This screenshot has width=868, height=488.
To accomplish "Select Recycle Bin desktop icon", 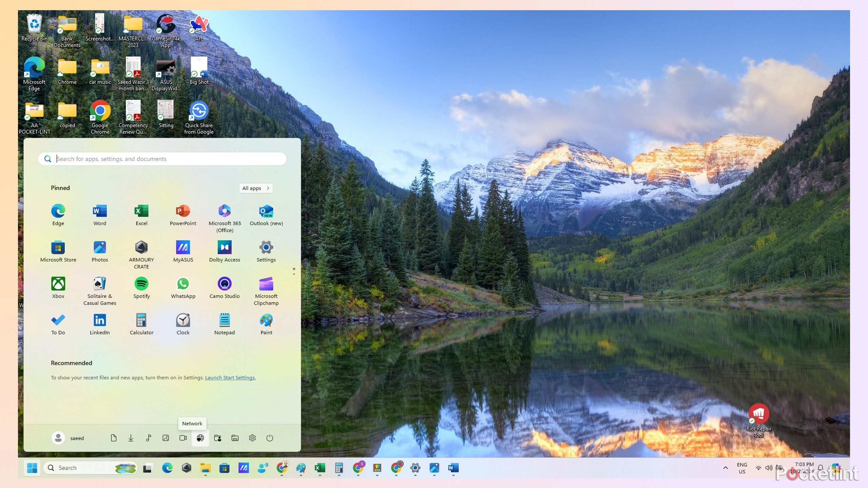I will pos(34,28).
